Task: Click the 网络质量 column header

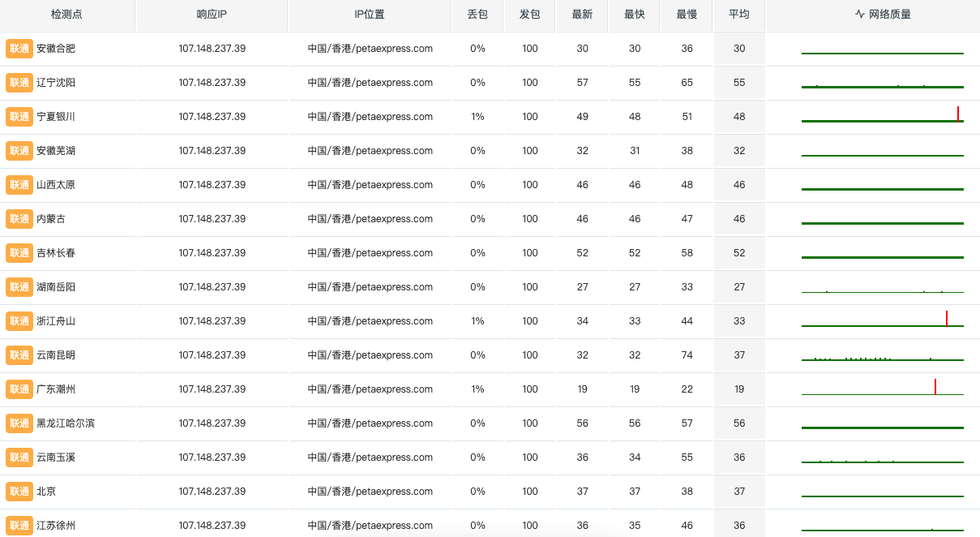Action: coord(883,15)
